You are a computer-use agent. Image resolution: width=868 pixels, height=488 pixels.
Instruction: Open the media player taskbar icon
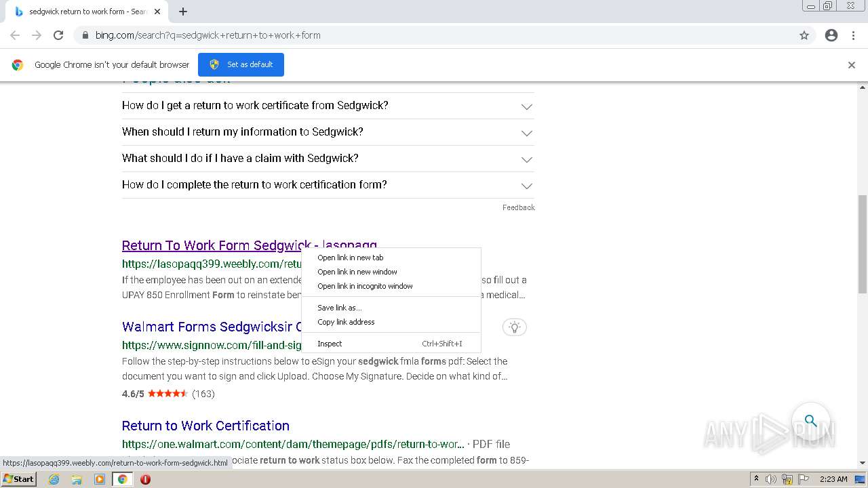(x=100, y=479)
